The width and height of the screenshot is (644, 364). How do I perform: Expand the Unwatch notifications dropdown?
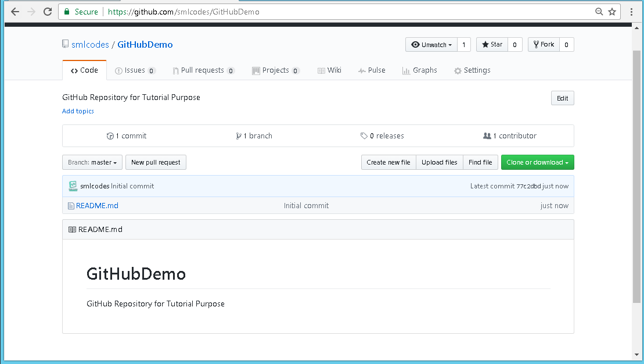click(431, 45)
